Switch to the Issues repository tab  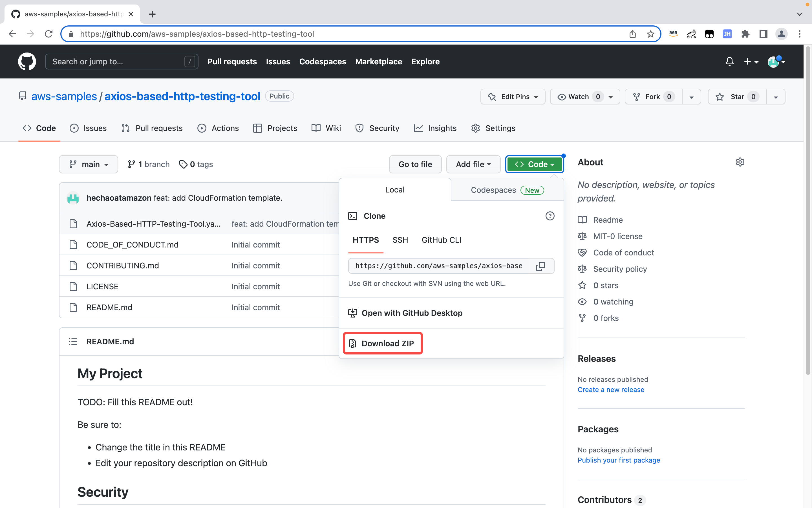(88, 128)
